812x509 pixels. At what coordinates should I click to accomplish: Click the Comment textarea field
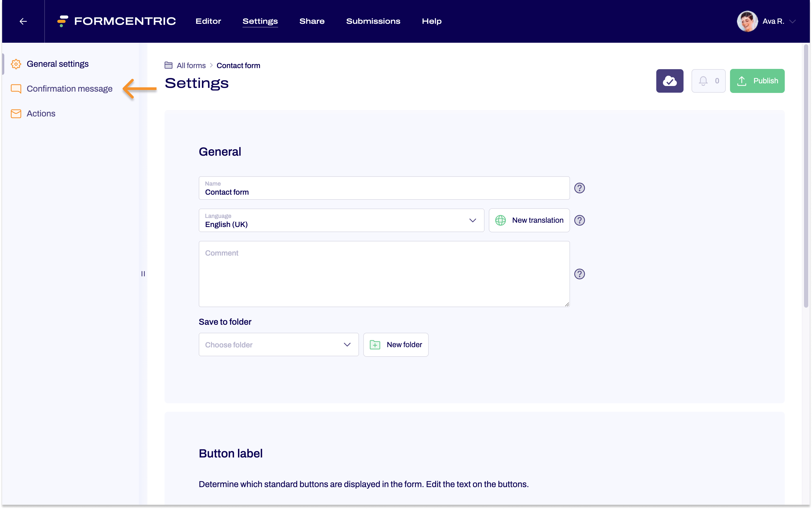point(385,273)
